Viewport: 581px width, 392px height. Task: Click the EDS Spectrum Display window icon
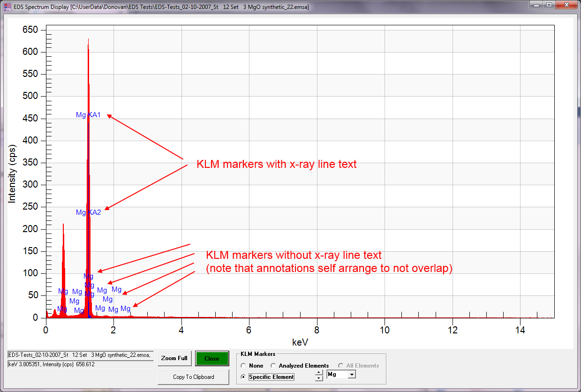coord(8,7)
